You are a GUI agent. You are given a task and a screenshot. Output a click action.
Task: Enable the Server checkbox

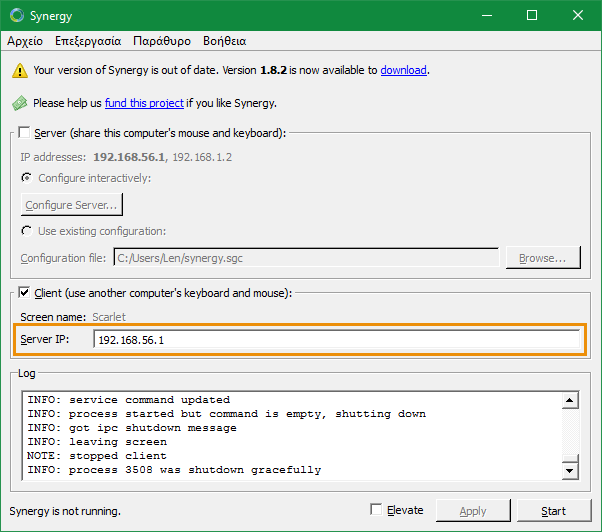click(x=25, y=133)
